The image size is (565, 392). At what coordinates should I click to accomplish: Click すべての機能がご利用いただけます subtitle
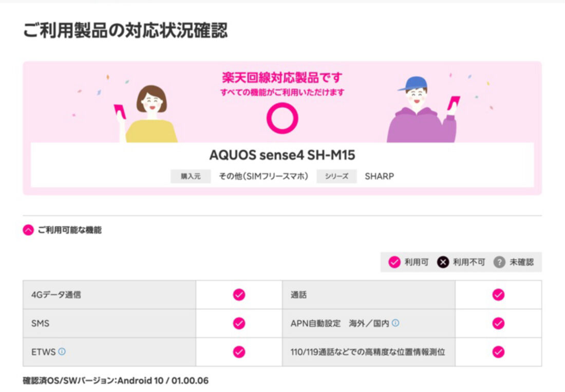coord(282,92)
